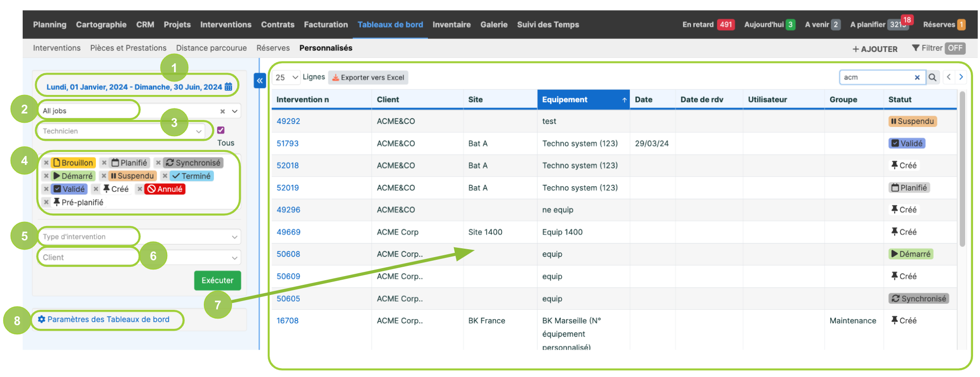Clear the All jobs selection
Viewport: 980px width, 377px height.
(222, 111)
